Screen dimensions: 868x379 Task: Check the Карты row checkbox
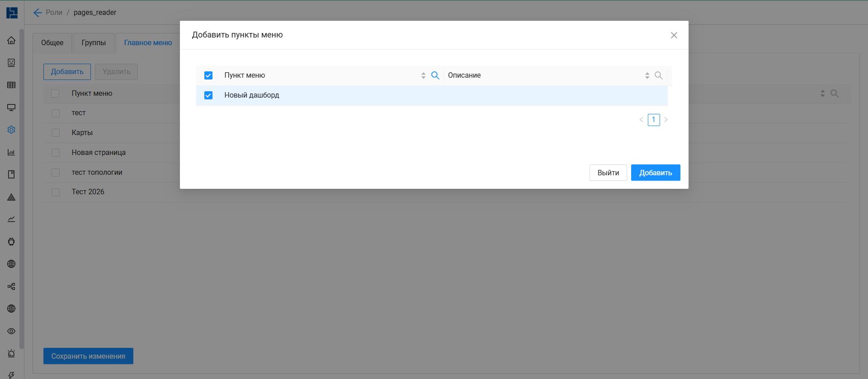pos(56,133)
